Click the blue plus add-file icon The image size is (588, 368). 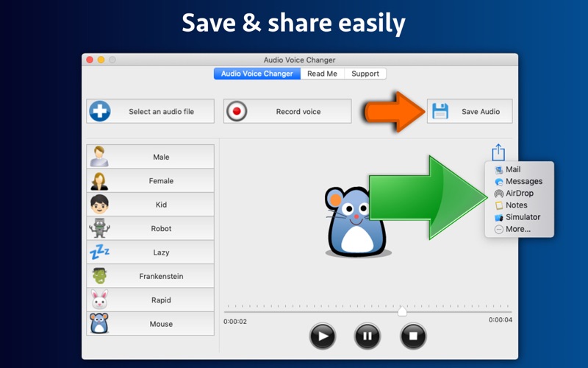click(100, 111)
